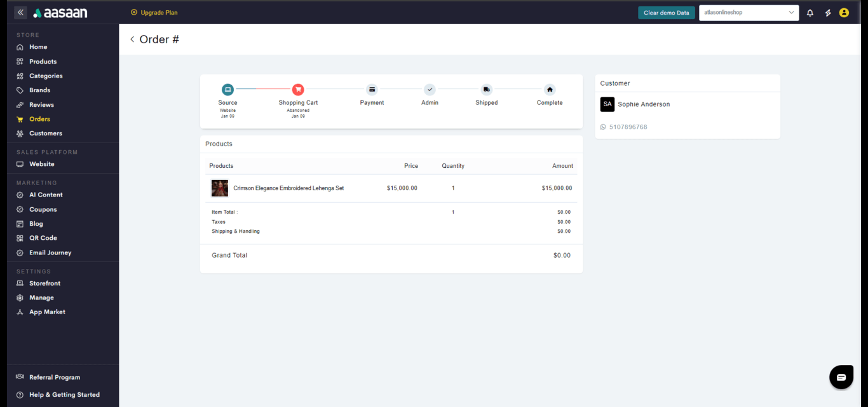
Task: Open the Coupons marketing page
Action: coord(43,209)
